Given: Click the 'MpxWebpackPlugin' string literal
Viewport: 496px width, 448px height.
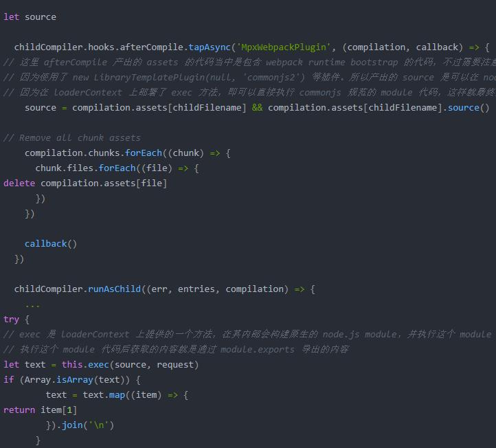Looking at the screenshot, I should (x=284, y=47).
